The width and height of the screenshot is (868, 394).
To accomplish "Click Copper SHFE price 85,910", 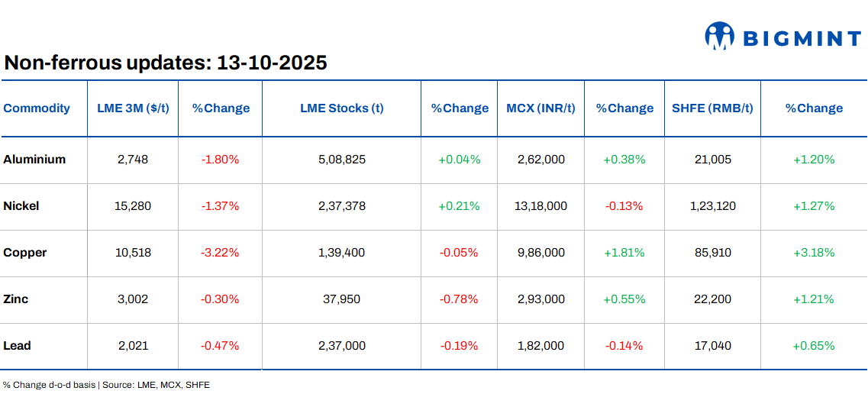I will point(712,253).
